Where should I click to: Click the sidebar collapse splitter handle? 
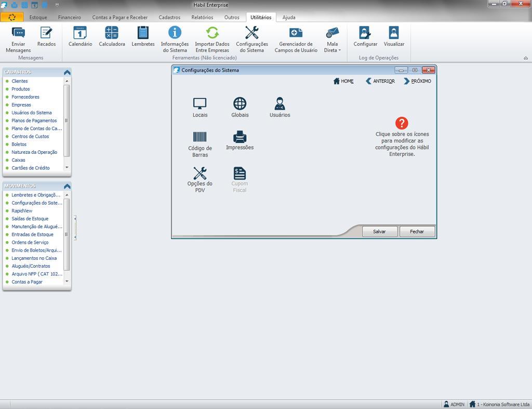click(75, 228)
